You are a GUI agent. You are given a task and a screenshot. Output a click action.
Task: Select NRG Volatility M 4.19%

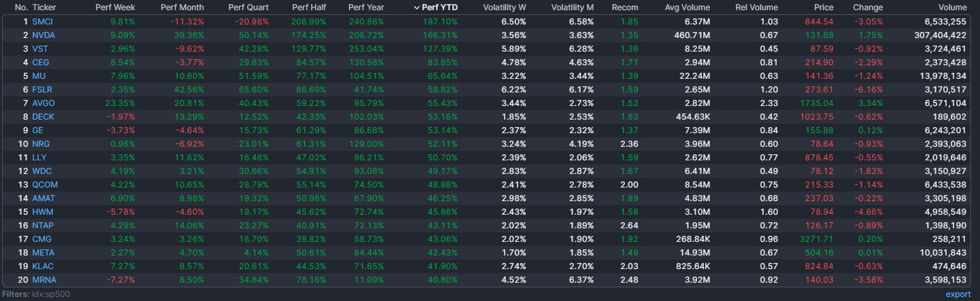pos(581,144)
